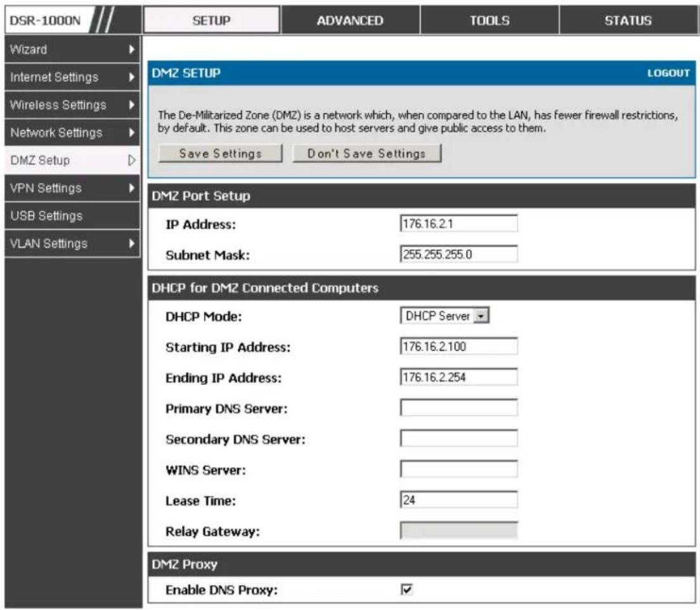Open Wireless Settings in sidebar
Image resolution: width=700 pixels, height=610 pixels.
[x=72, y=105]
